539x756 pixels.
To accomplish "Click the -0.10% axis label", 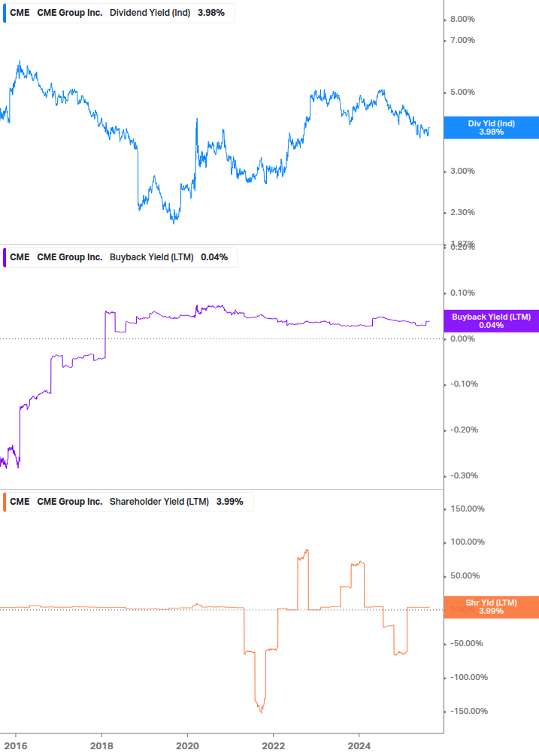I will click(x=465, y=384).
